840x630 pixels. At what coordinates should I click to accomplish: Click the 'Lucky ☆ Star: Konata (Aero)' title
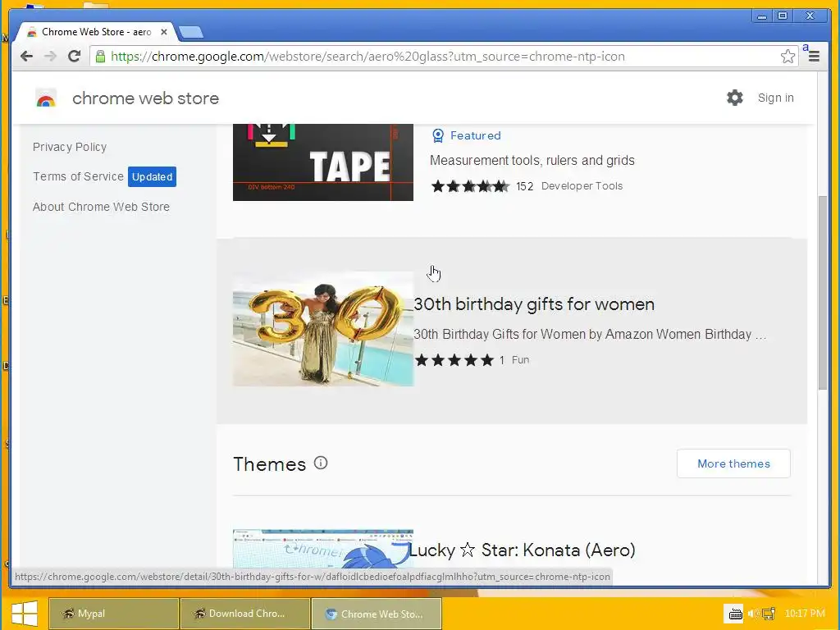522,550
